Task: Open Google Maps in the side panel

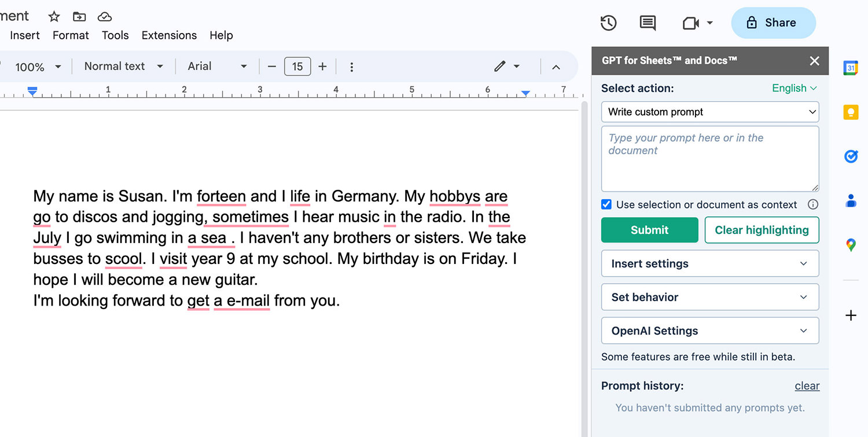Action: point(851,245)
